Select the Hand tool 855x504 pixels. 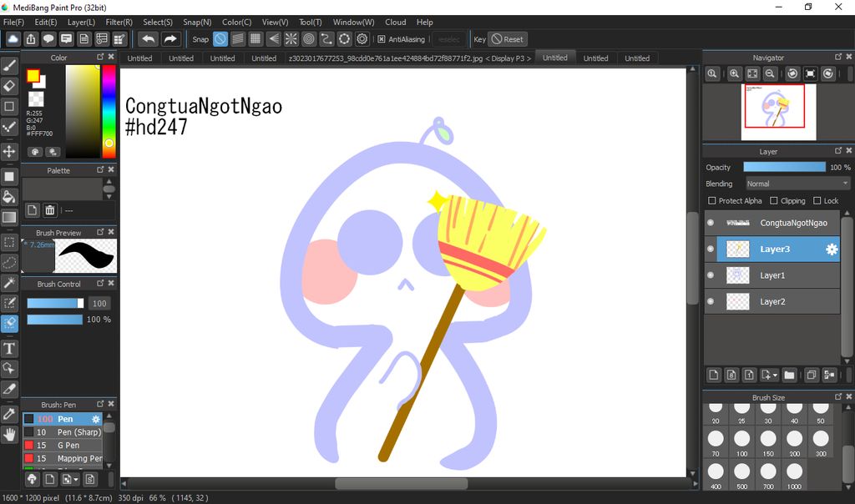click(9, 434)
